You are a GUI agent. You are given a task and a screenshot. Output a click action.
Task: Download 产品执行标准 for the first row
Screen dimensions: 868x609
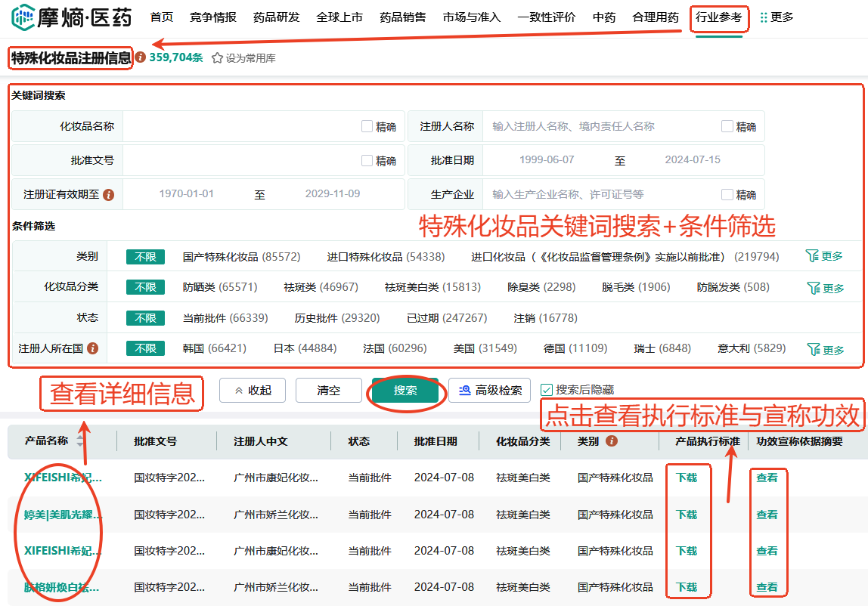pyautogui.click(x=687, y=478)
